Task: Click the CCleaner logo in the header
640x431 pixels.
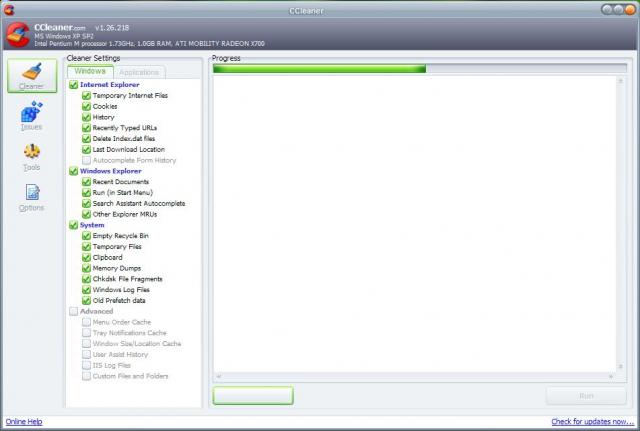Action: coord(18,35)
